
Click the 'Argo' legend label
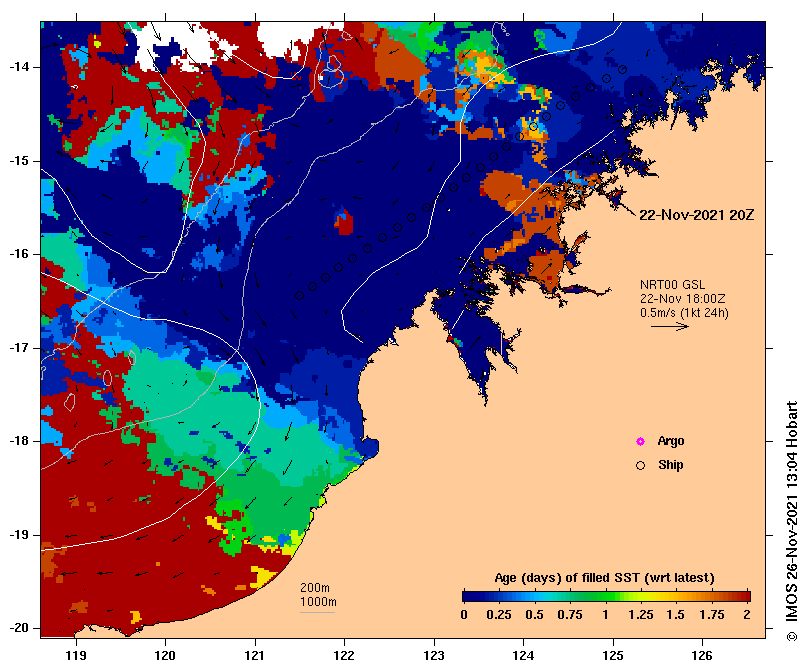click(x=671, y=441)
